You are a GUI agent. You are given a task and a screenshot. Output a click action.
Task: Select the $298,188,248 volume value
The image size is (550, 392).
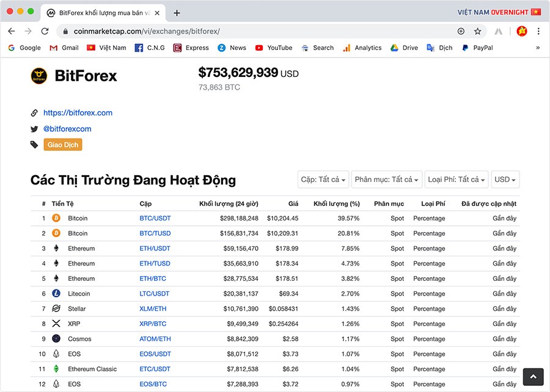[x=239, y=218]
